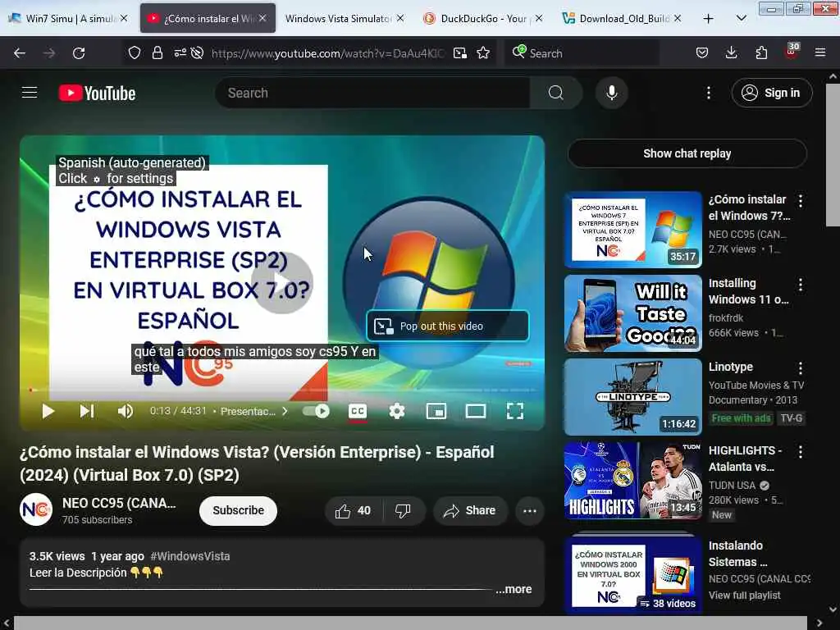Open YouTube guide hamburger menu
Image resolution: width=840 pixels, height=630 pixels.
[x=30, y=93]
